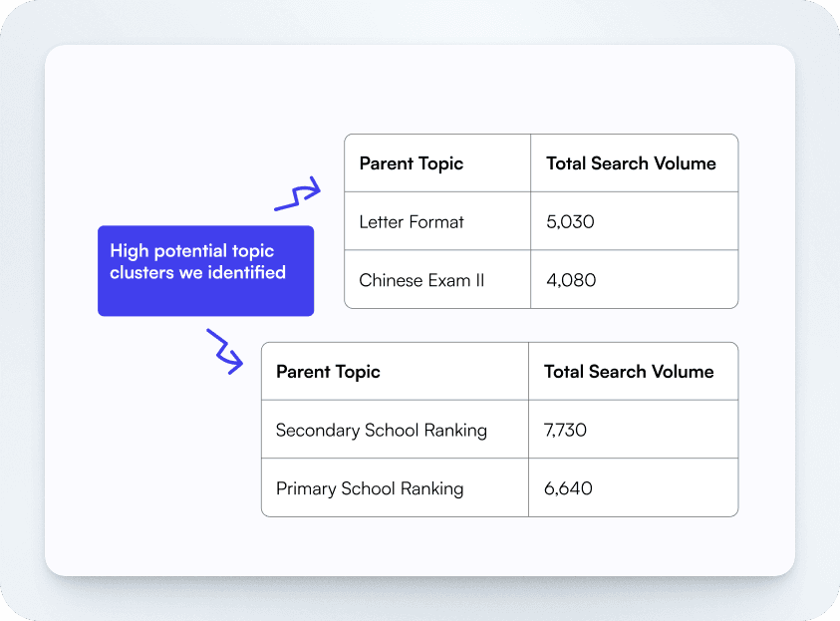
Task: Select 'Parent Topic' header in upper table
Action: pos(412,163)
